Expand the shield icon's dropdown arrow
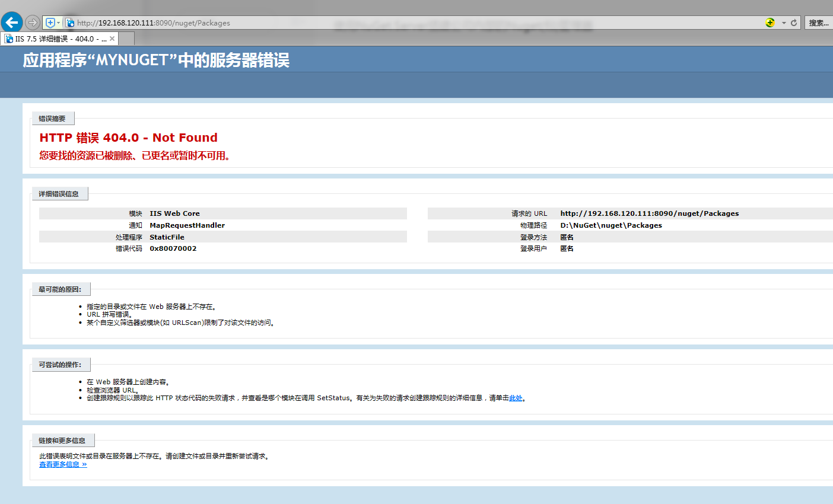The height and width of the screenshot is (504, 833). click(x=58, y=23)
